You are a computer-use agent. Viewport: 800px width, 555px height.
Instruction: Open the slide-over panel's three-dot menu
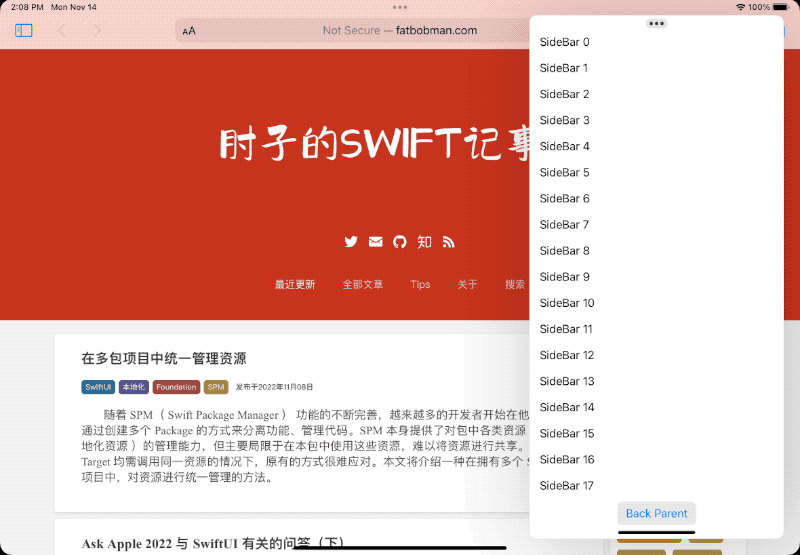656,23
